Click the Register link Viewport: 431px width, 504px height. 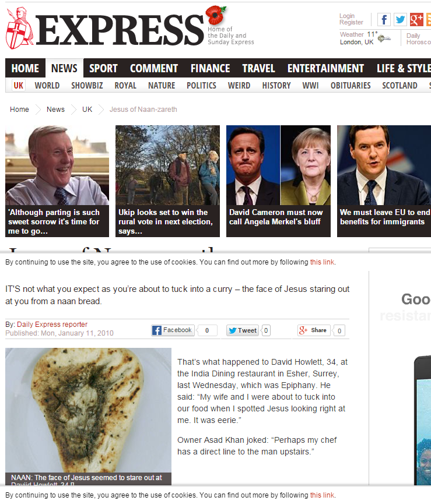351,22
